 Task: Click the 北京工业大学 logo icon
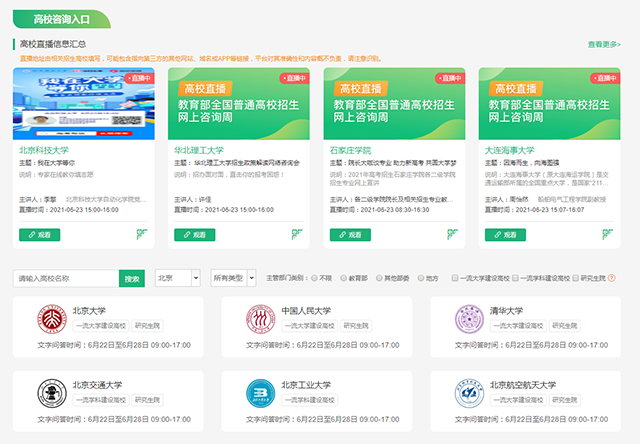point(259,394)
